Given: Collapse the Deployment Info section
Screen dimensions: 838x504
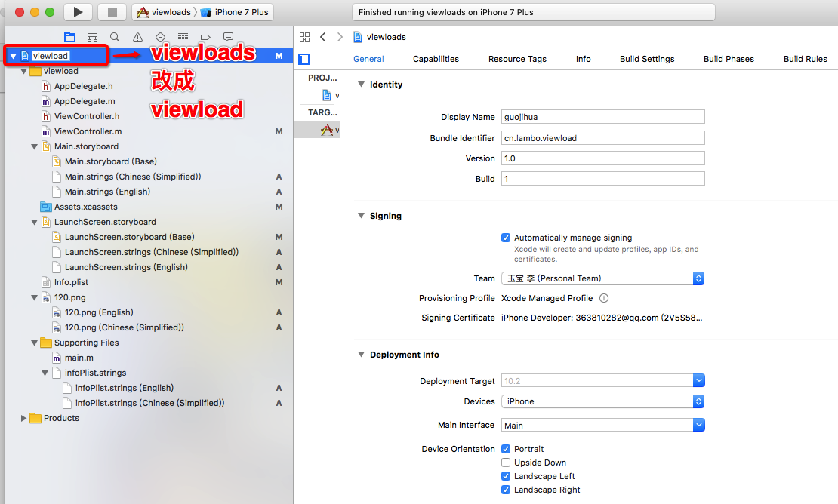Looking at the screenshot, I should 362,355.
